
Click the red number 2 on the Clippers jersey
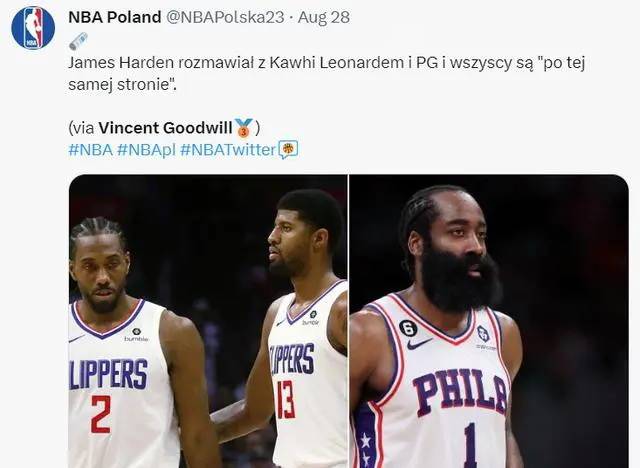point(100,414)
